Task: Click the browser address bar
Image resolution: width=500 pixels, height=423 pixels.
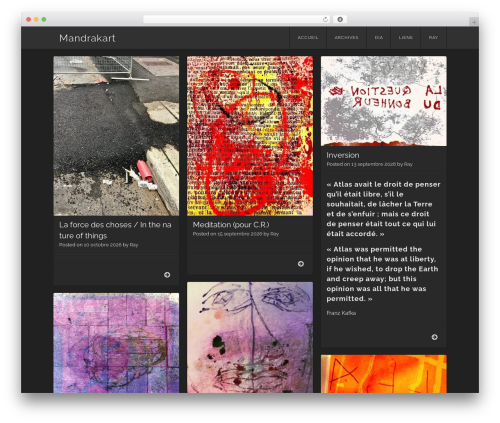Action: click(x=237, y=19)
